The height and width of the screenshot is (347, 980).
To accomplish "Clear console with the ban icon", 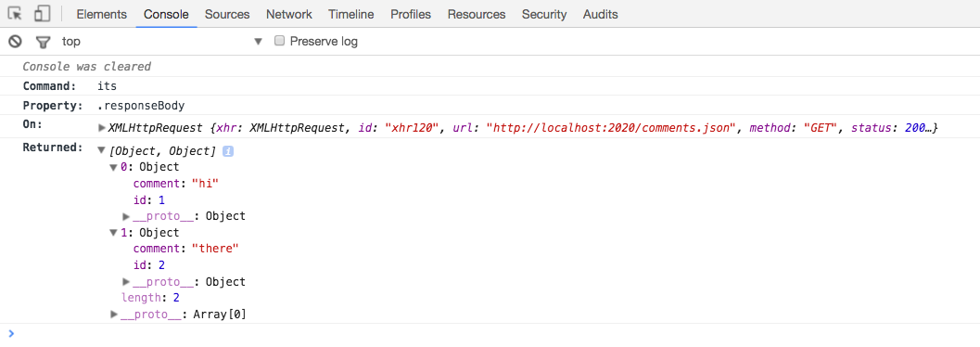I will coord(15,42).
